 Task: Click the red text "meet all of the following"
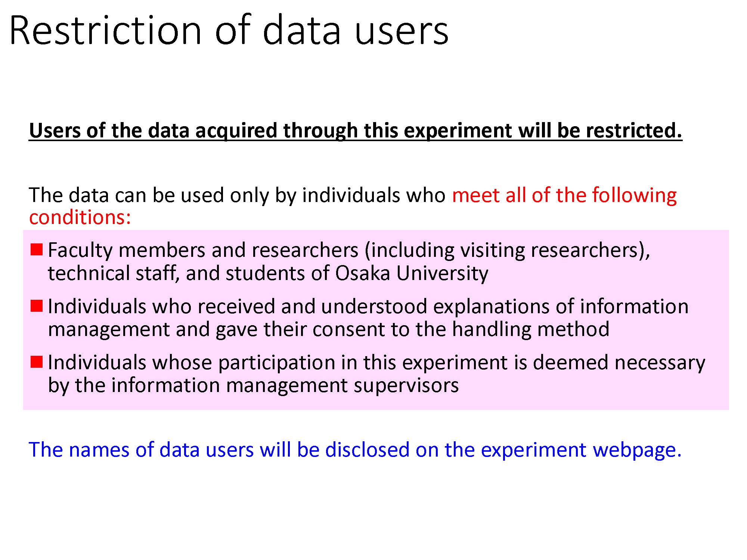(564, 195)
